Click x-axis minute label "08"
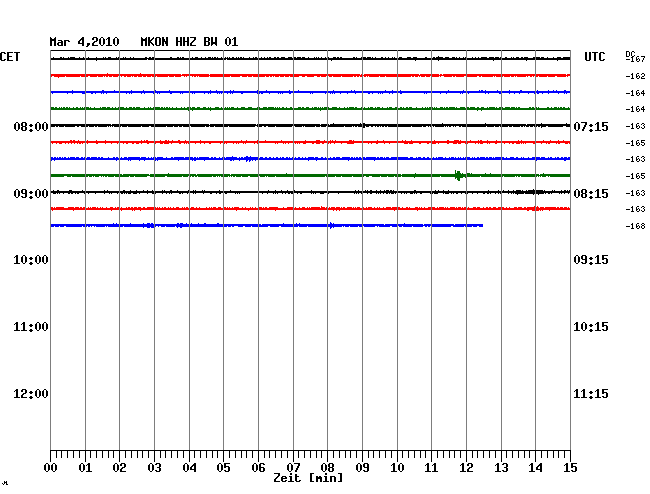The height and width of the screenshot is (494, 650). tap(327, 468)
